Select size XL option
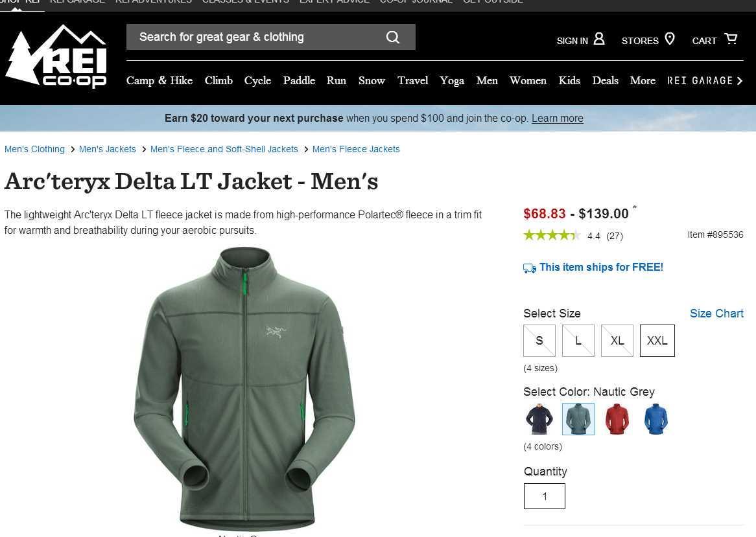This screenshot has height=537, width=756. point(617,341)
